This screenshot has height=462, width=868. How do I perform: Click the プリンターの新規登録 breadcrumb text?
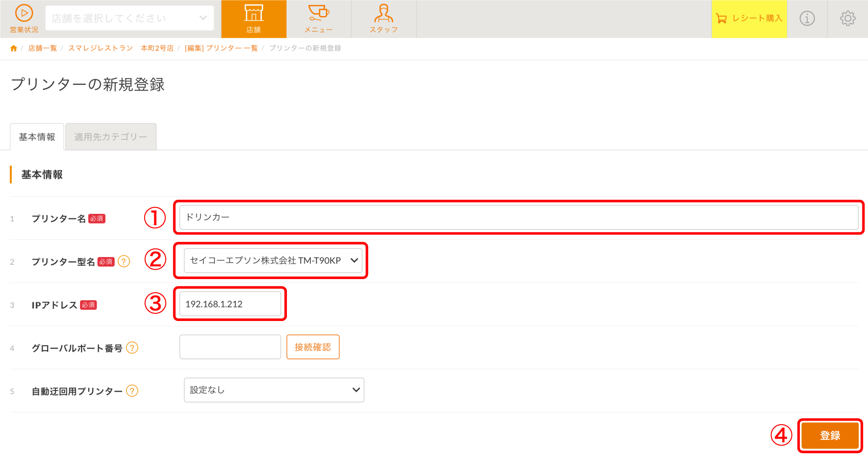(x=305, y=48)
